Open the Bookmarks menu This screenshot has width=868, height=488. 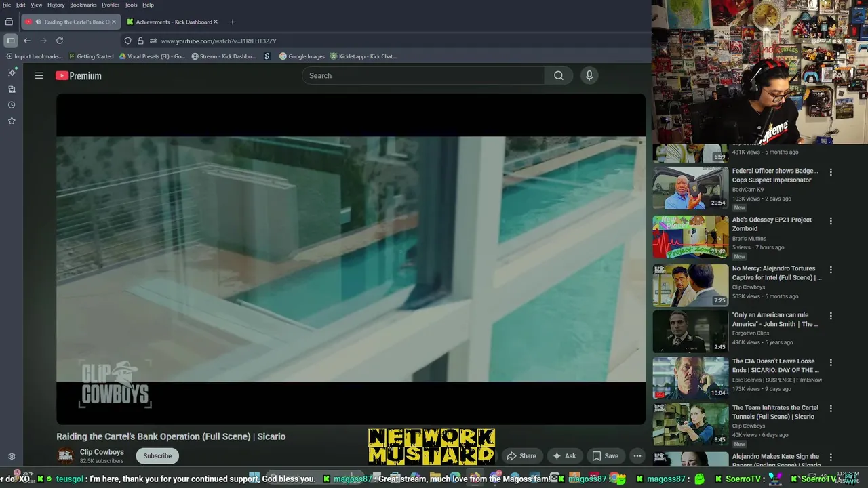83,5
